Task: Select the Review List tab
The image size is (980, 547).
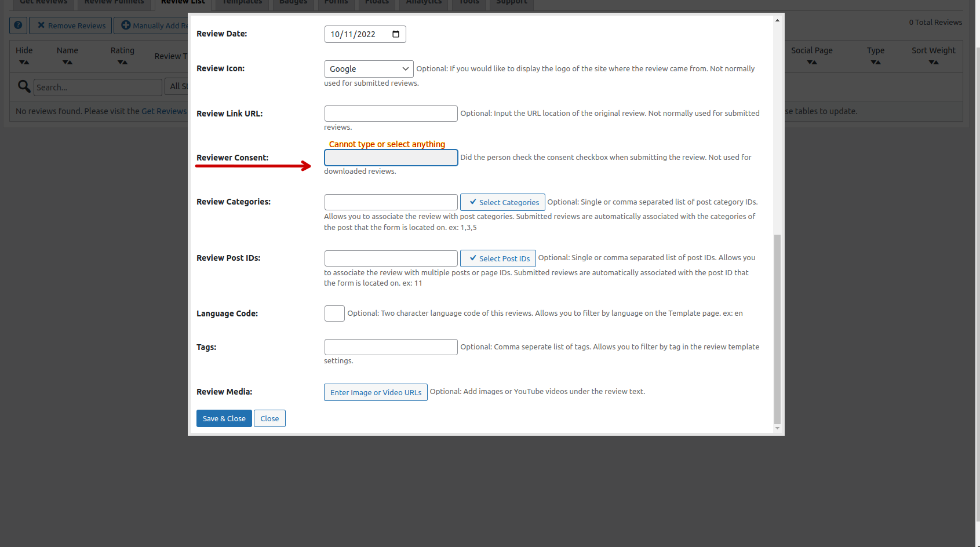Action: pyautogui.click(x=183, y=3)
